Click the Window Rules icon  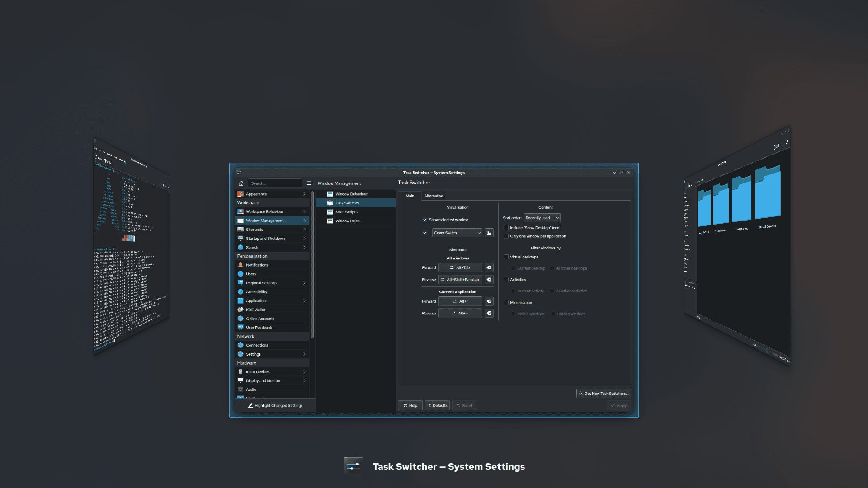pos(330,221)
